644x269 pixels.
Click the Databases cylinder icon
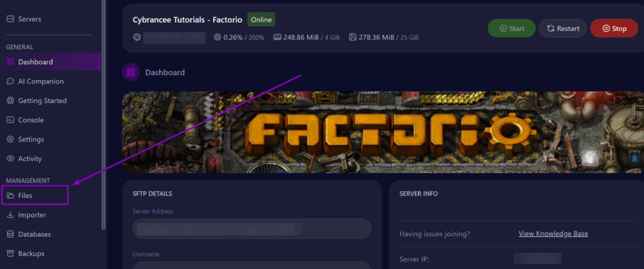pos(11,234)
